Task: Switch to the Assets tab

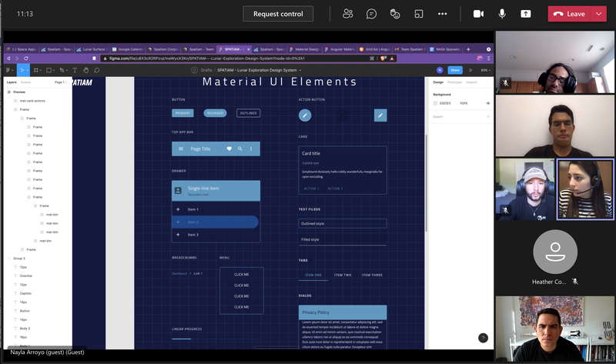Action: [25, 82]
